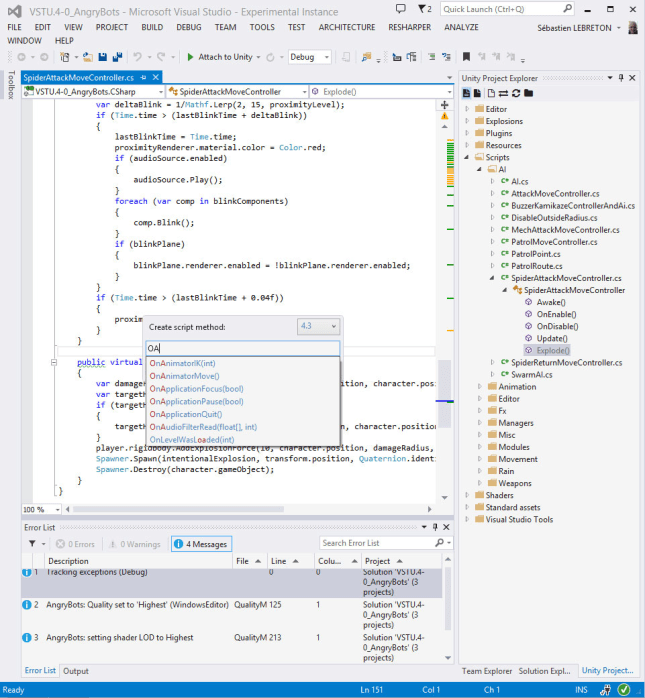Switch to the Output tab
The image size is (645, 698).
(75, 671)
